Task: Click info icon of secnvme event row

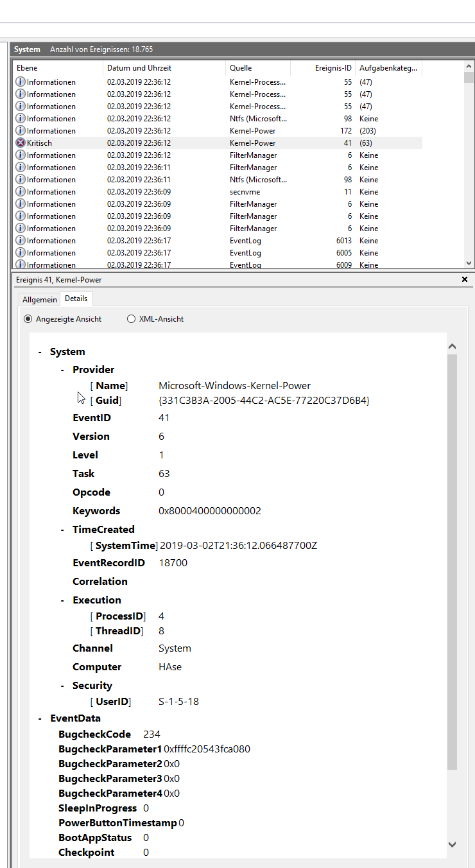Action: [x=21, y=192]
